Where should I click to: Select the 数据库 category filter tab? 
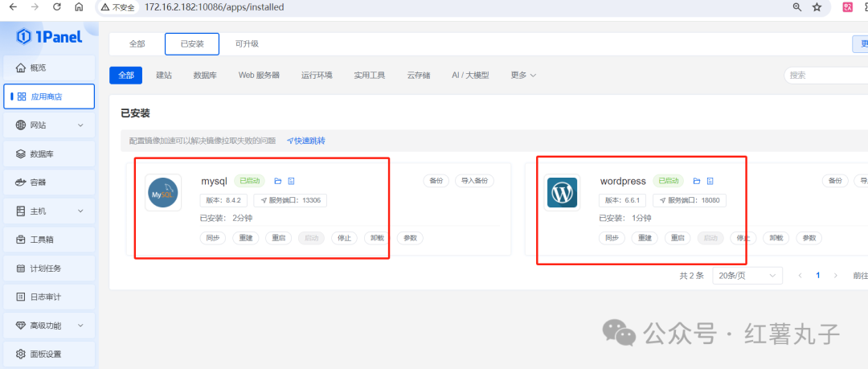coord(205,75)
